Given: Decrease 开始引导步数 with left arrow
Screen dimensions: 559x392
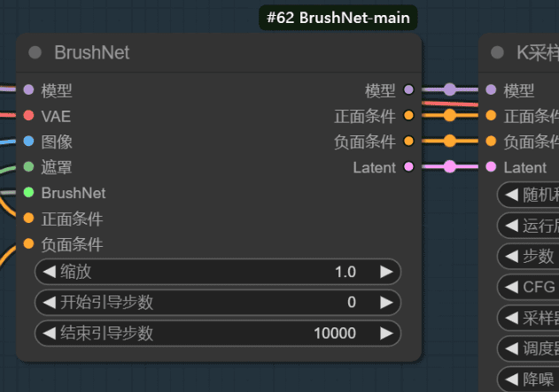Looking at the screenshot, I should [50, 303].
